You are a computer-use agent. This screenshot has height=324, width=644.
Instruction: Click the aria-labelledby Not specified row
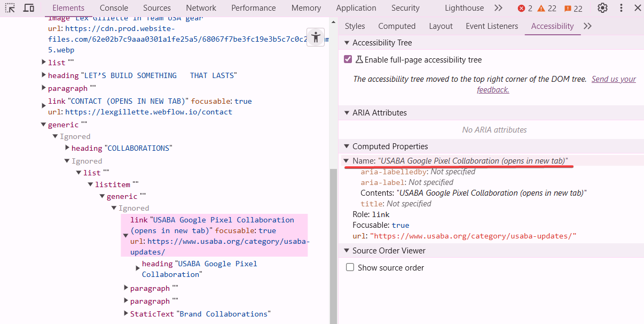click(418, 172)
